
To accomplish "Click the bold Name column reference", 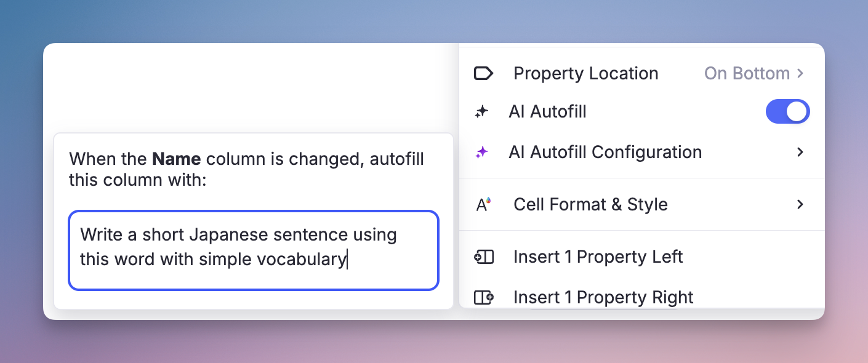I will 176,159.
